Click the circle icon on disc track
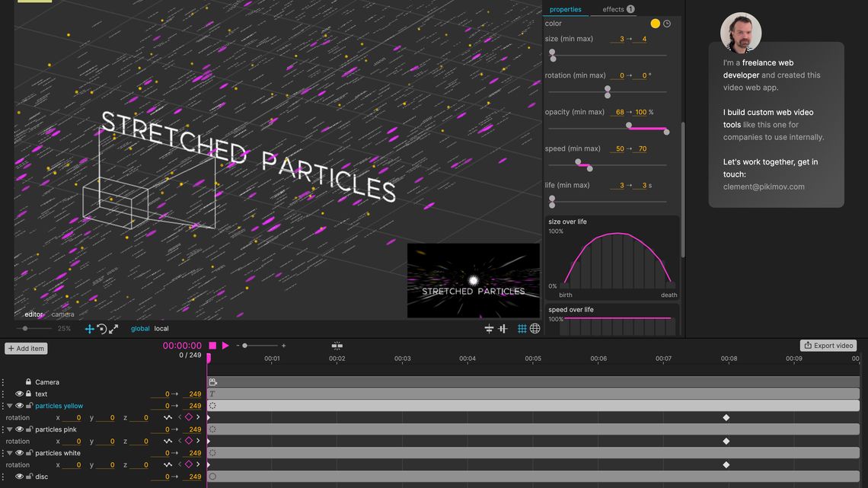Viewport: 868px width, 488px height. coord(212,477)
